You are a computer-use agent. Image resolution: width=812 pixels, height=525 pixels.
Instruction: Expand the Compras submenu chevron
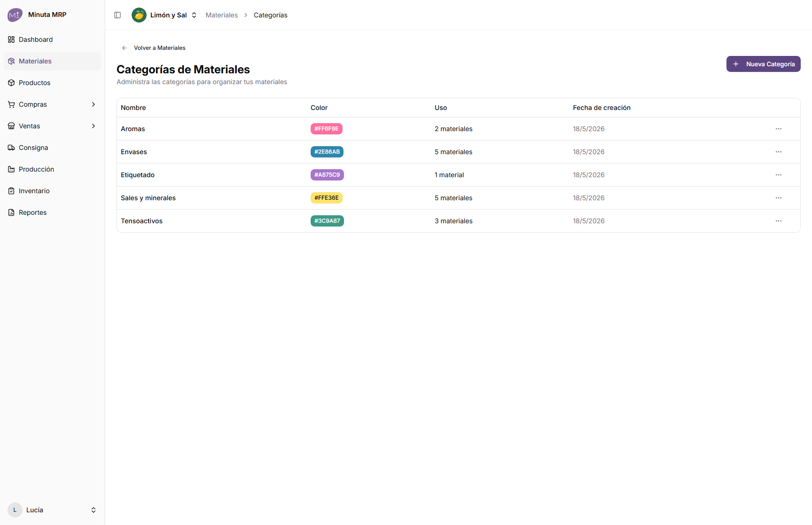94,104
